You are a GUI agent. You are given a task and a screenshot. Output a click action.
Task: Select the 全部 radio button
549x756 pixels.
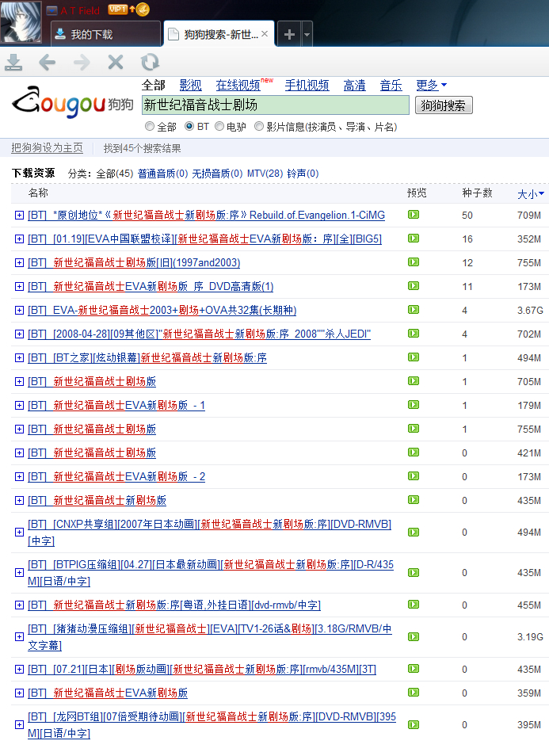point(150,126)
